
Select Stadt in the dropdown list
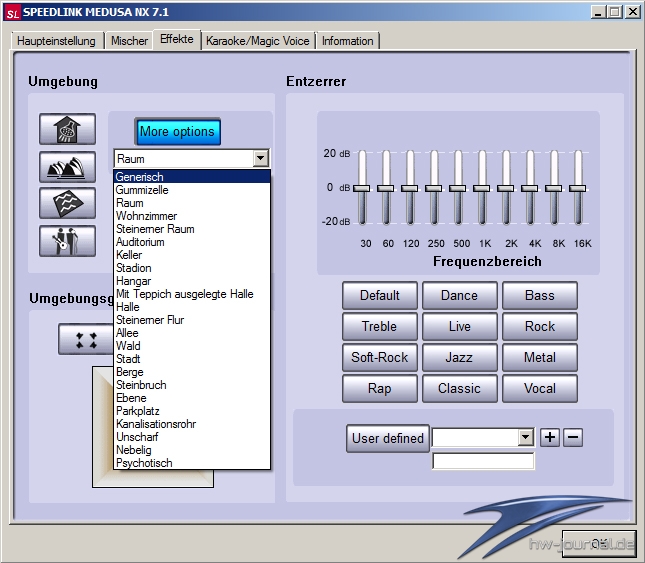pyautogui.click(x=192, y=359)
